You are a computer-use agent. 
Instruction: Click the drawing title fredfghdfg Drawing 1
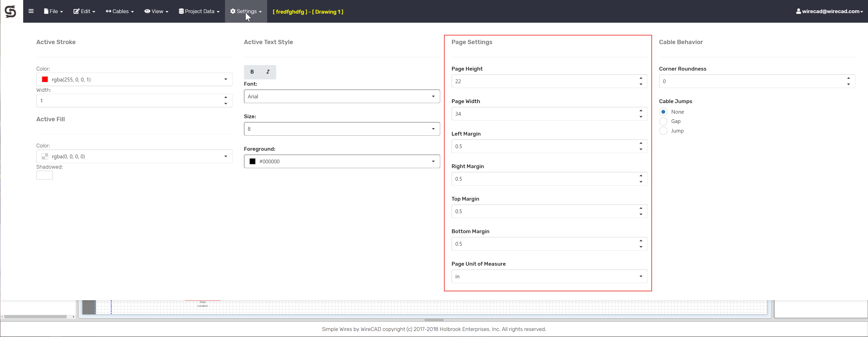(308, 12)
